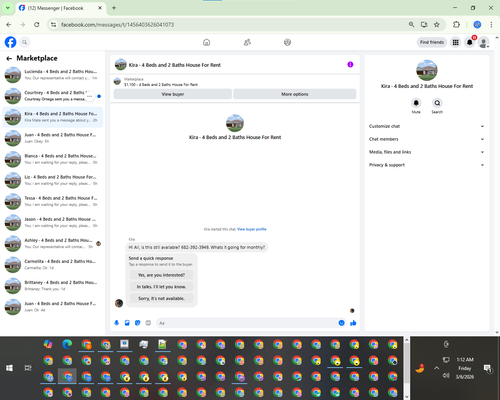This screenshot has height=400, width=500.
Task: Click the volume icon in system tray
Action: [x=446, y=376]
